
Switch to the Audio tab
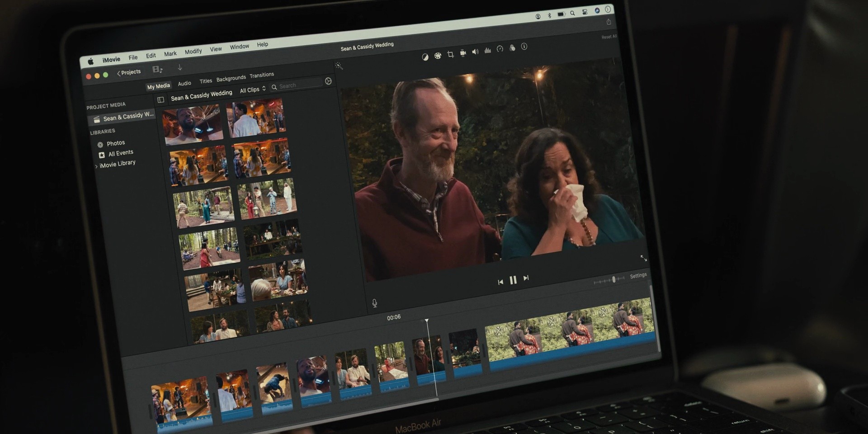click(184, 83)
